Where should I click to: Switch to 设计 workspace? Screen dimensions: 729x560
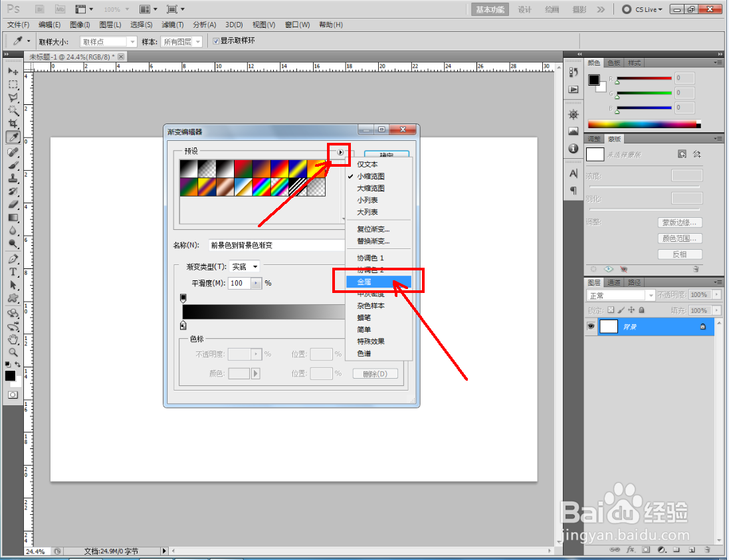[x=525, y=9]
